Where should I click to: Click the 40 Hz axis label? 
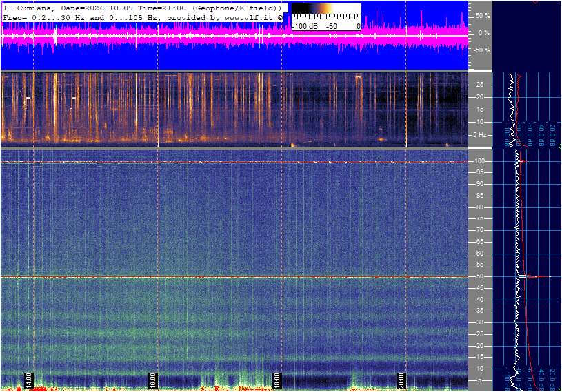[479, 300]
